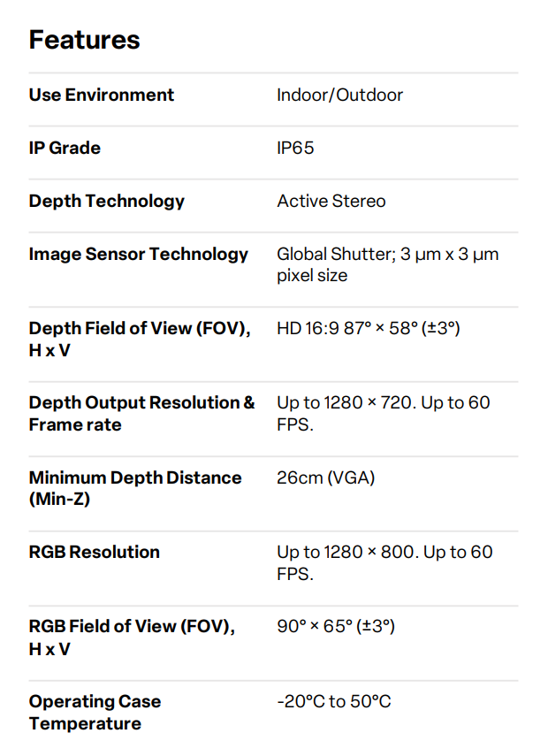
Task: Select the IP Grade label
Action: coord(65,148)
